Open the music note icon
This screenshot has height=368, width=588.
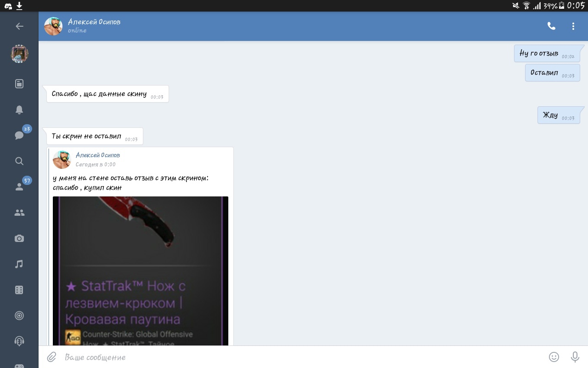19,264
